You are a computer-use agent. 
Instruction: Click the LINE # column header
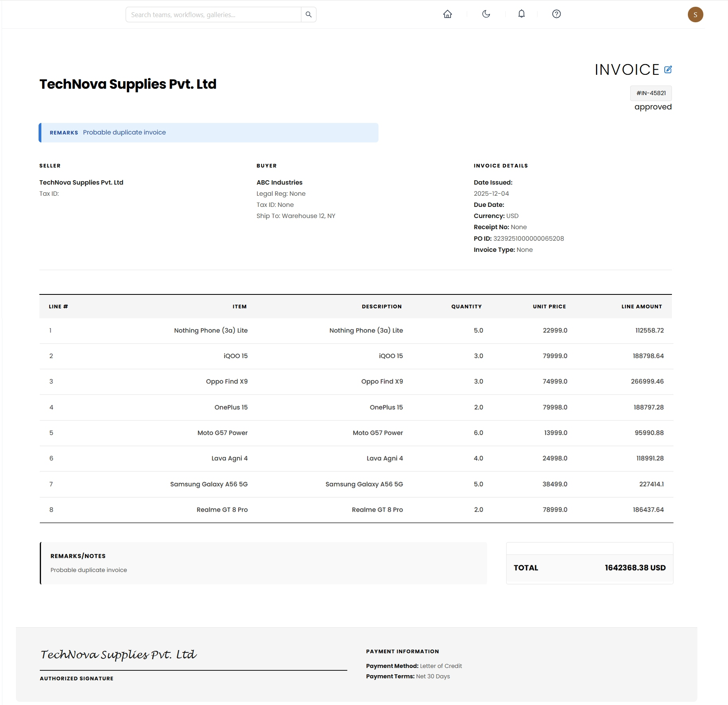tap(58, 307)
